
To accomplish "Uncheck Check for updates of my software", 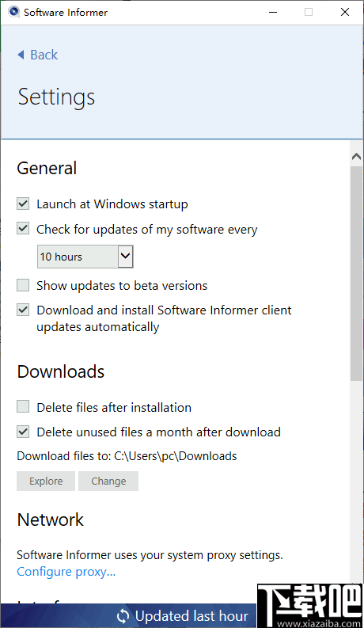I will (23, 229).
